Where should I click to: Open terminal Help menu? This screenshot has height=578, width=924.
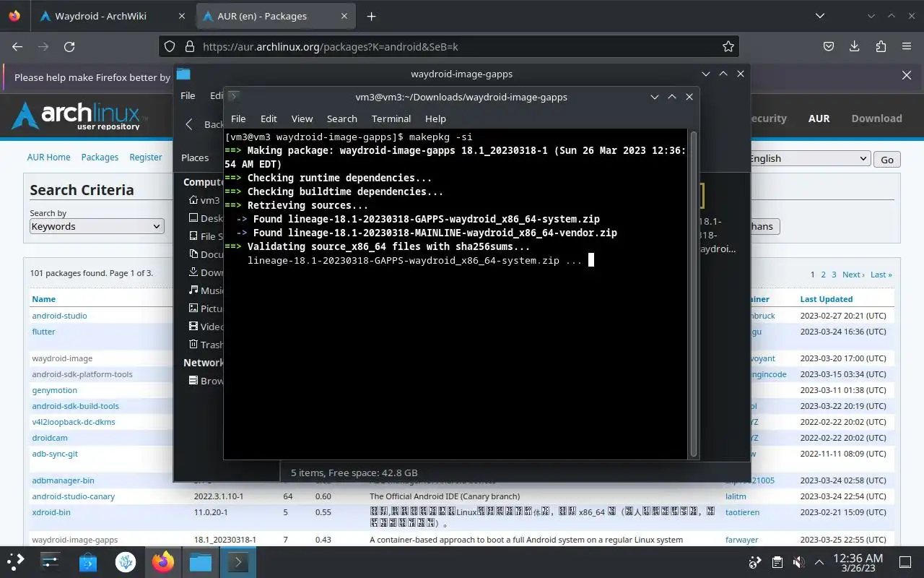[x=435, y=118]
